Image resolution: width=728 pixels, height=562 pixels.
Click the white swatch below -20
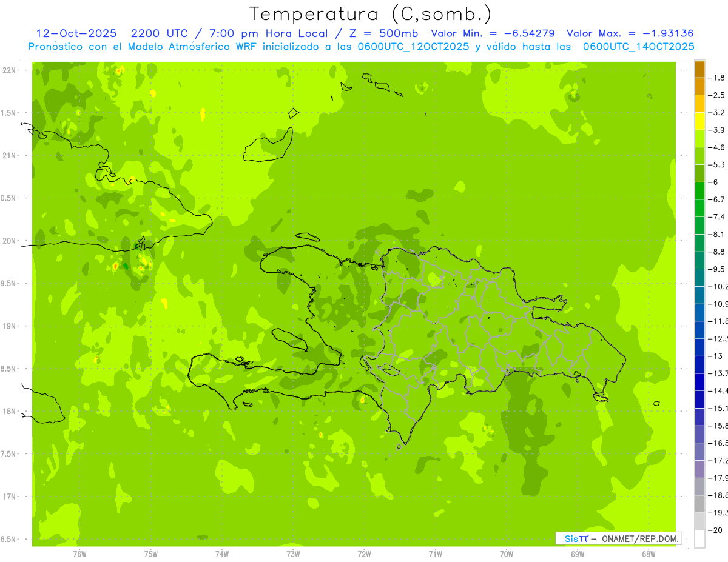[x=699, y=538]
